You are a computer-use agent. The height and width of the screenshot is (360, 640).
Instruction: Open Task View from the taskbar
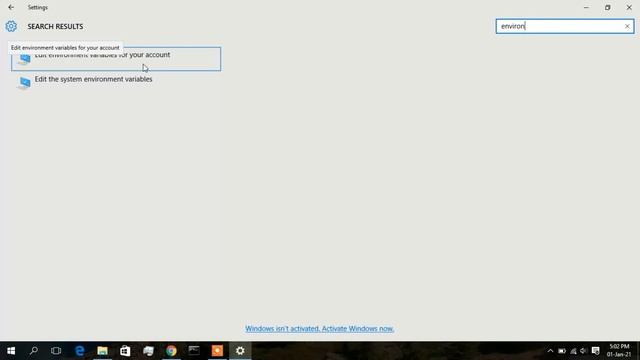tap(56, 351)
